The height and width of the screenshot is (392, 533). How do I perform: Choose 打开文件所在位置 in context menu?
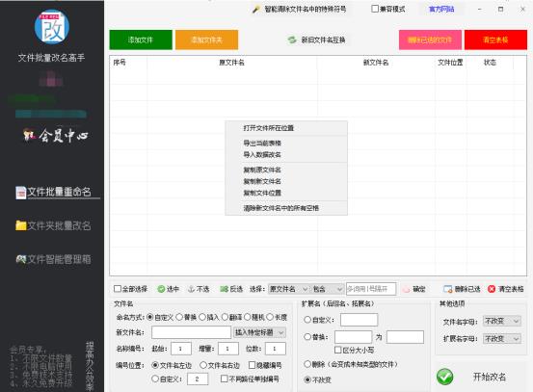click(269, 128)
